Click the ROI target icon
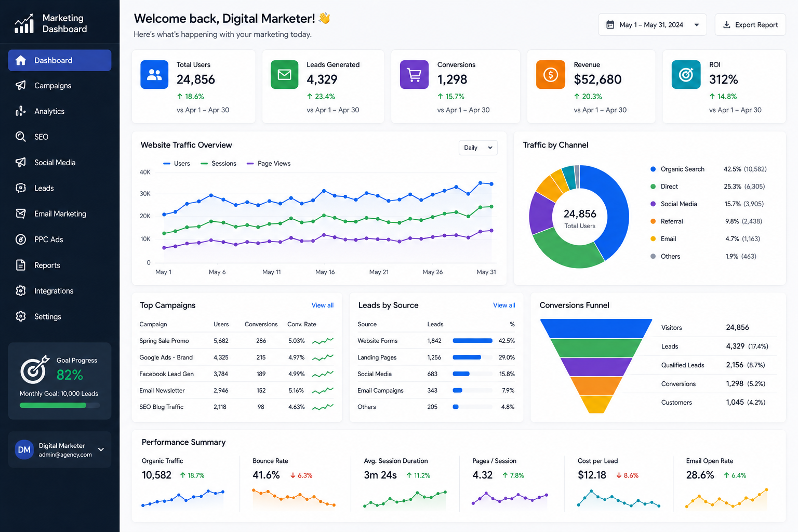 tap(686, 75)
